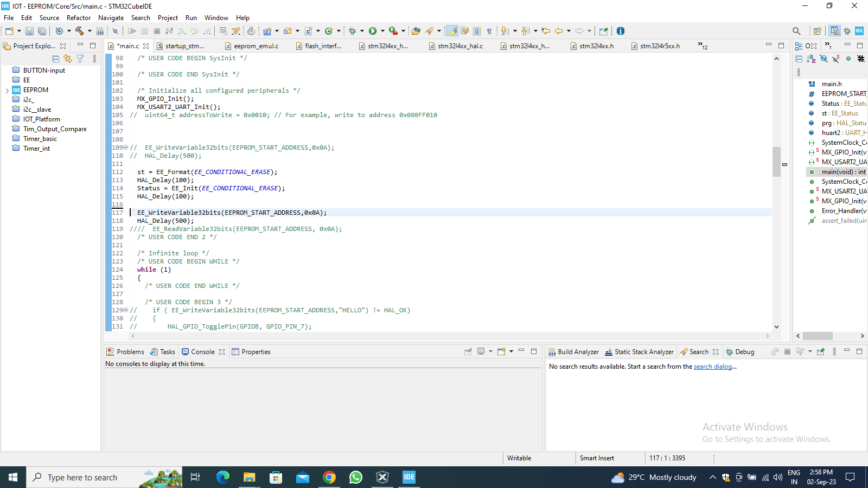Toggle Show Whitespace Characters pilcrow button
Viewport: 868px width, 488px height.
pyautogui.click(x=489, y=31)
